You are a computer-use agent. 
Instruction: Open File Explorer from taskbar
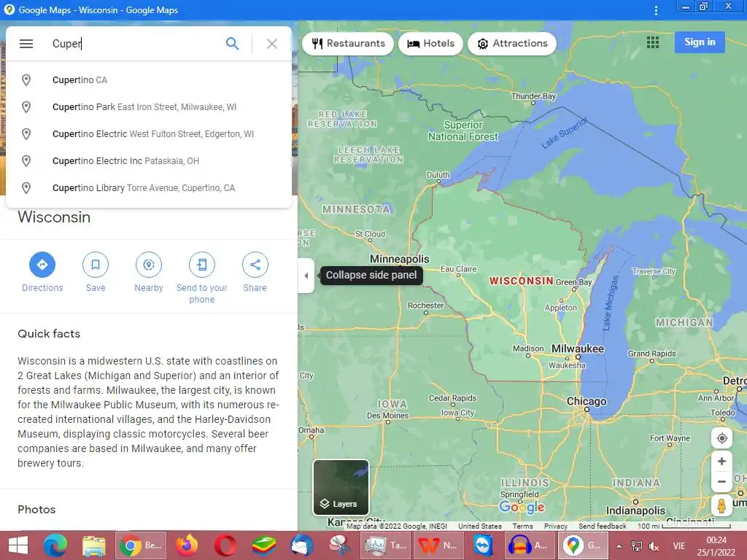pos(94,545)
